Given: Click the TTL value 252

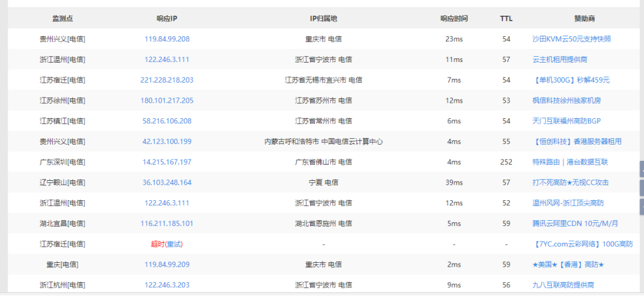Looking at the screenshot, I should 506,162.
